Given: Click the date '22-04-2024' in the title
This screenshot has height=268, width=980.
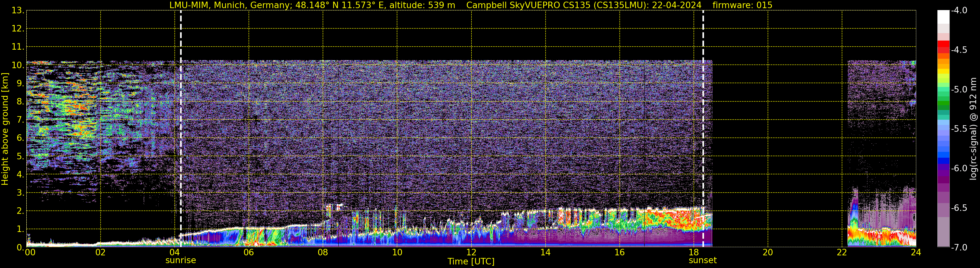Looking at the screenshot, I should click(676, 5).
